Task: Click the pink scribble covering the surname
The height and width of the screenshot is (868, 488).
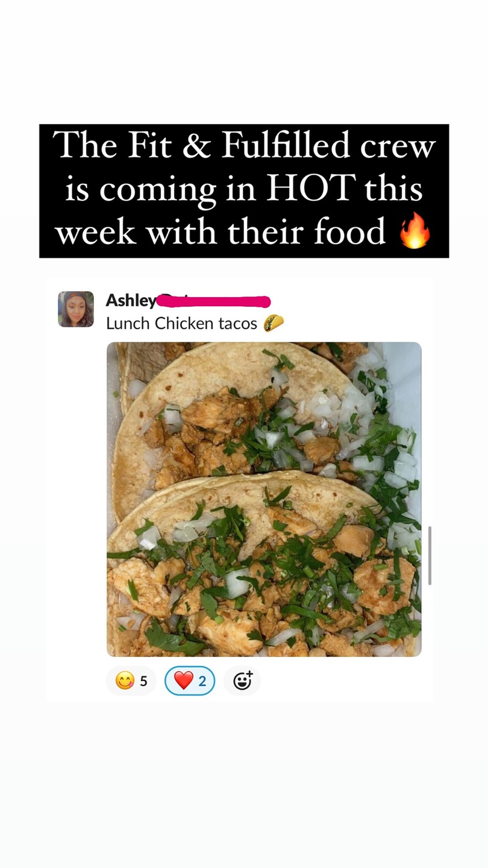Action: [213, 300]
